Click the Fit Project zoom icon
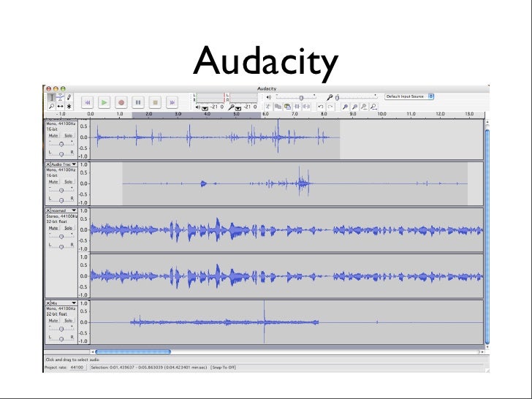 pyautogui.click(x=373, y=107)
